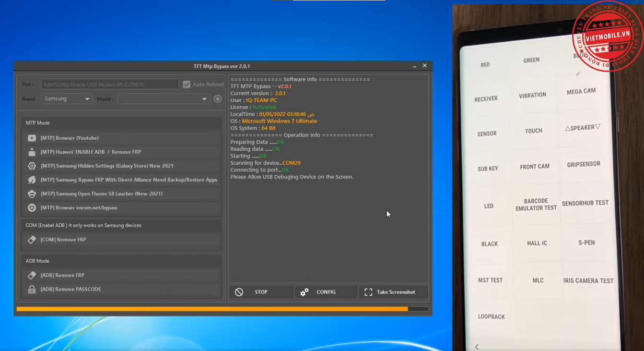
Task: Tap LED on the phone test menu
Action: point(489,206)
